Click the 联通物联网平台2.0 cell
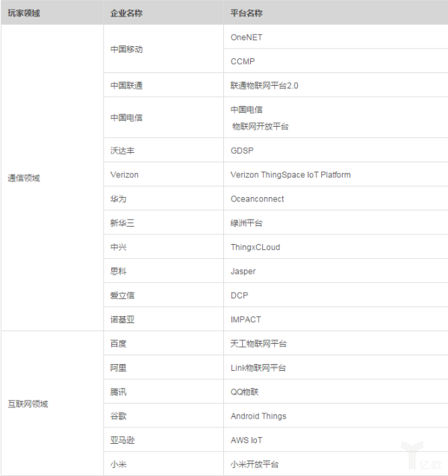448x476 pixels. point(264,85)
